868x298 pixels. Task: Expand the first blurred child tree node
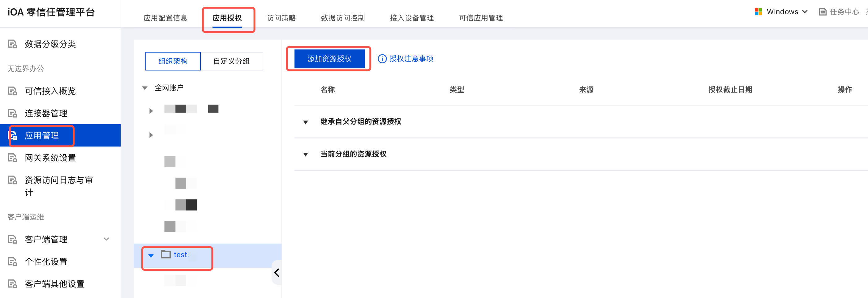point(151,111)
